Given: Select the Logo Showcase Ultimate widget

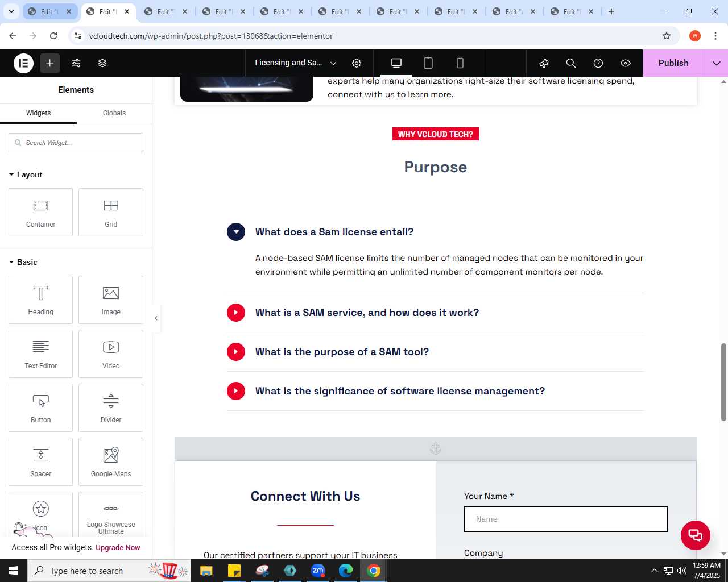Looking at the screenshot, I should (x=111, y=514).
